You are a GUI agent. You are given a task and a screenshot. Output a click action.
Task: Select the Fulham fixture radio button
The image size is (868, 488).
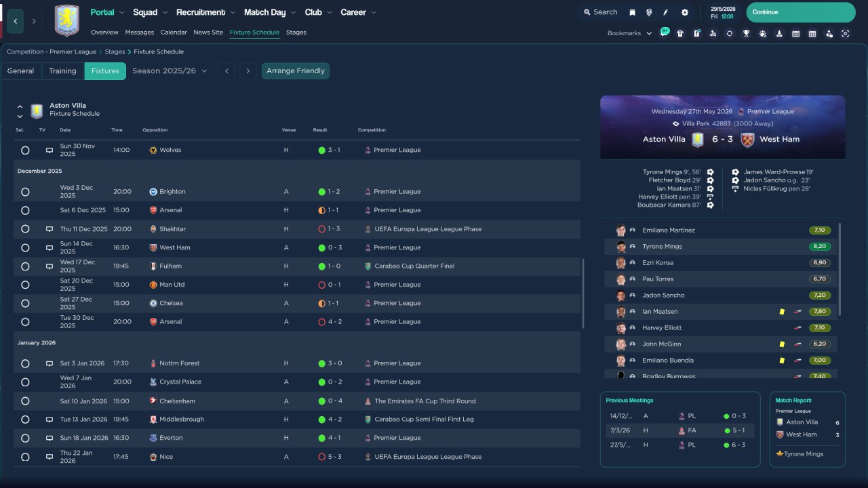(25, 266)
